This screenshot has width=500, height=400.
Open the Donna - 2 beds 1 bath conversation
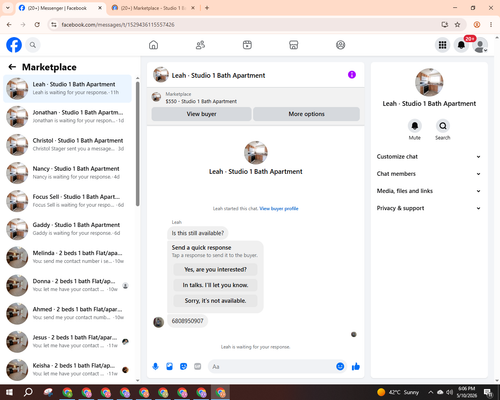[x=67, y=285]
